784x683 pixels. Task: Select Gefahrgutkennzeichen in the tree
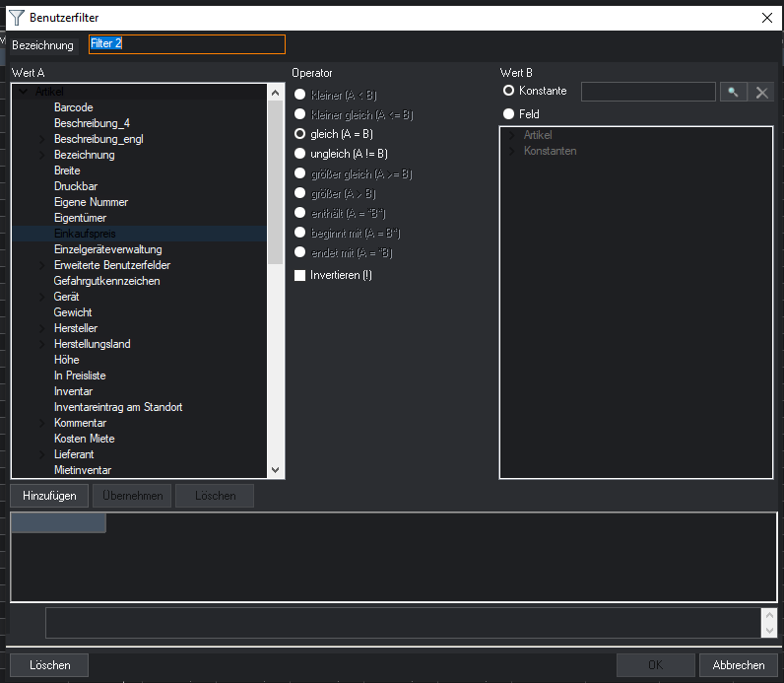107,281
